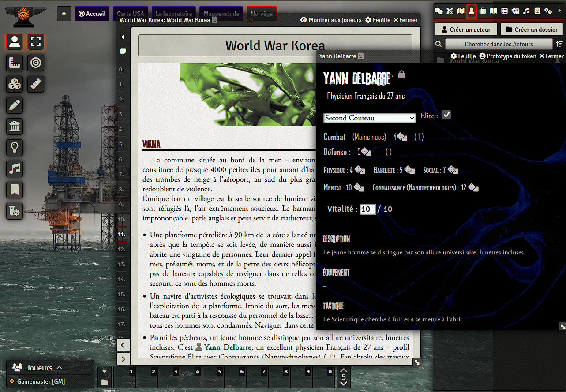Open the Lighting controls bulb icon
Image resolution: width=566 pixels, height=392 pixels.
click(15, 147)
